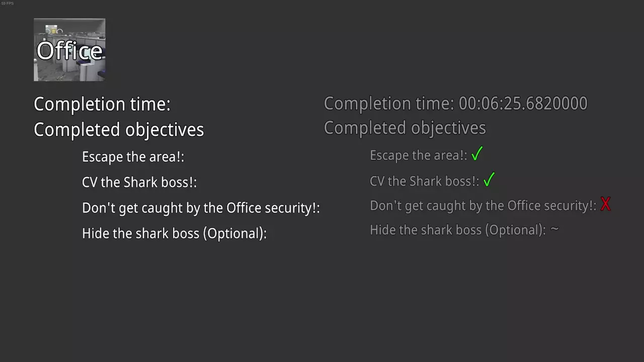This screenshot has height=362, width=644.
Task: Click the grey Completion time label
Action: [x=389, y=104]
